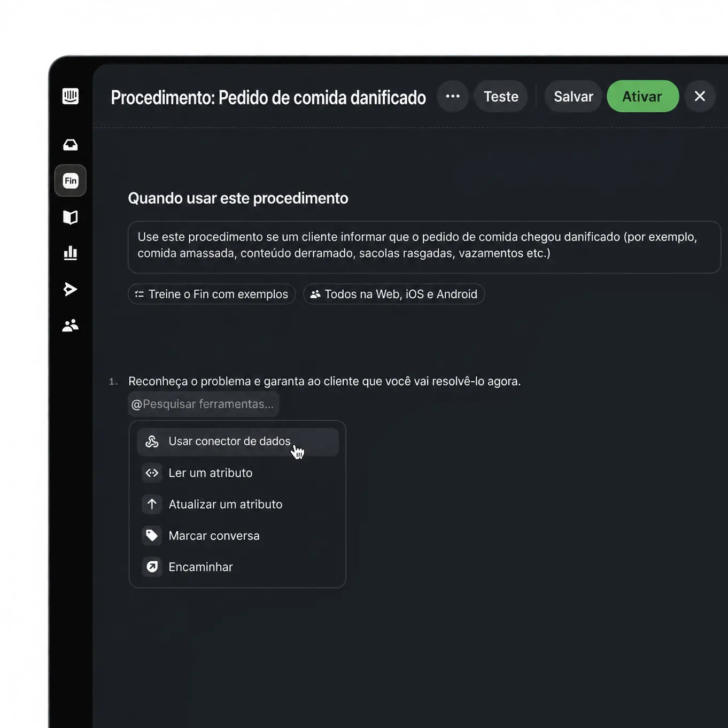728x728 pixels.
Task: Click the Intercom logo in sidebar
Action: pyautogui.click(x=71, y=96)
